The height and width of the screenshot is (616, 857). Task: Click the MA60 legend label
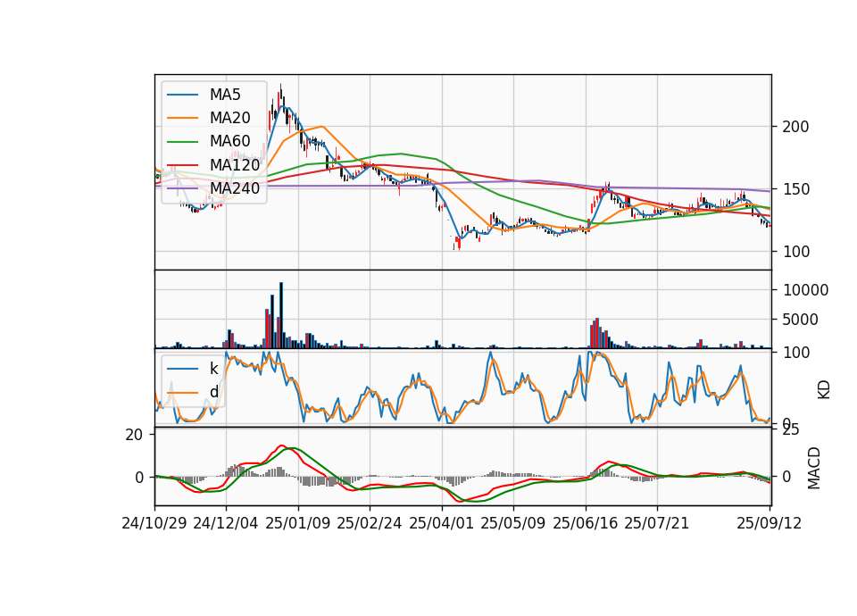point(229,141)
